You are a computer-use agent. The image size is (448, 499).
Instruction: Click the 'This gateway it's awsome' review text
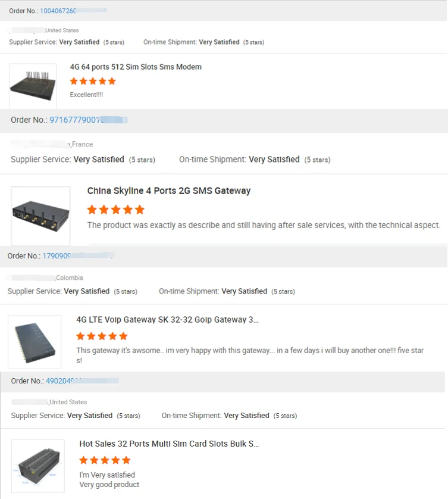[x=250, y=350]
